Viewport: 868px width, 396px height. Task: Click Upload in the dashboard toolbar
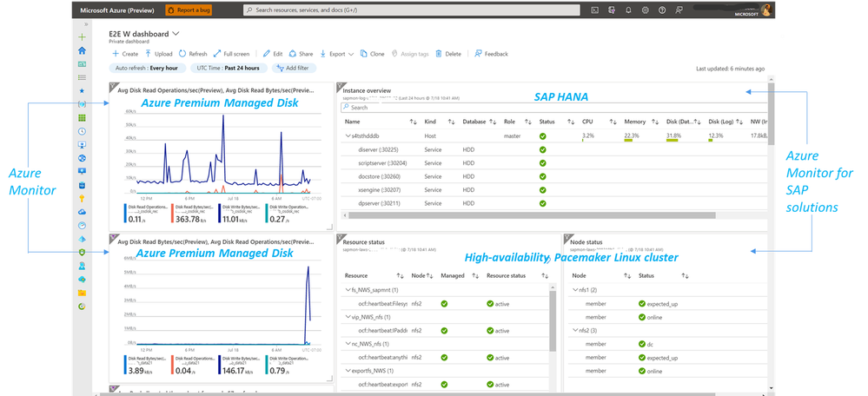point(158,54)
